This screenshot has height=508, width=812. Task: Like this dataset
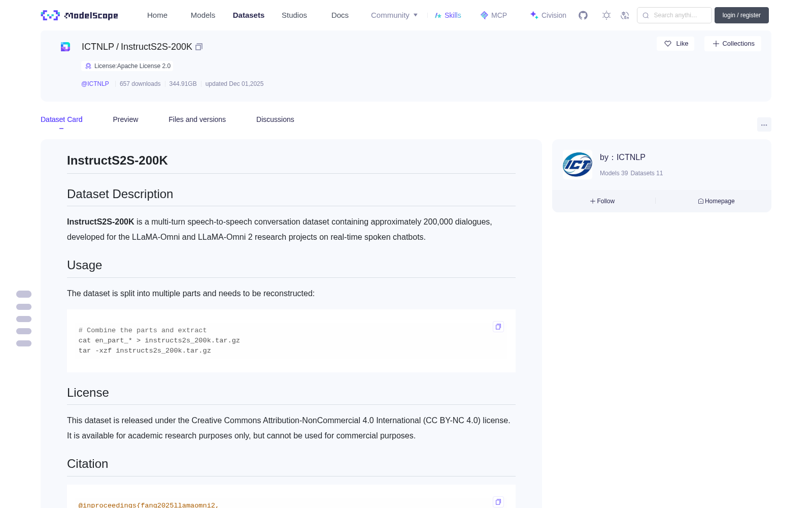(x=675, y=44)
